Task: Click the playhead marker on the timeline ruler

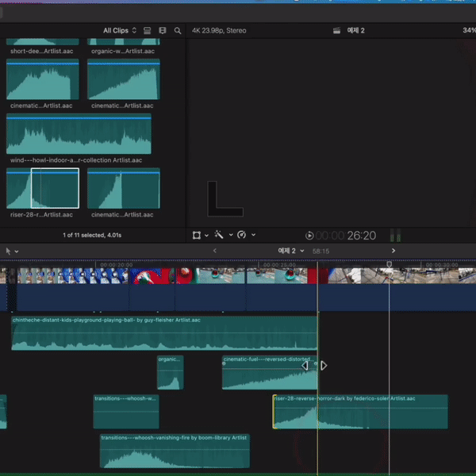Action: pyautogui.click(x=390, y=264)
